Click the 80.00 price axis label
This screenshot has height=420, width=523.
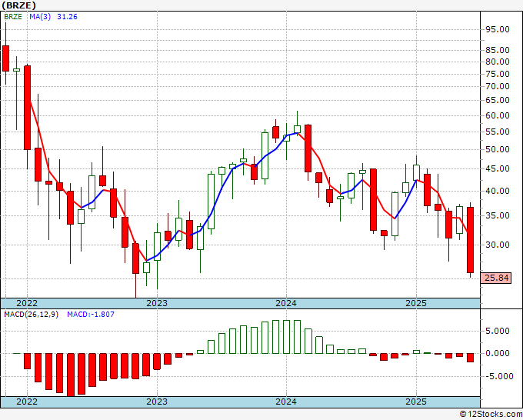498,62
